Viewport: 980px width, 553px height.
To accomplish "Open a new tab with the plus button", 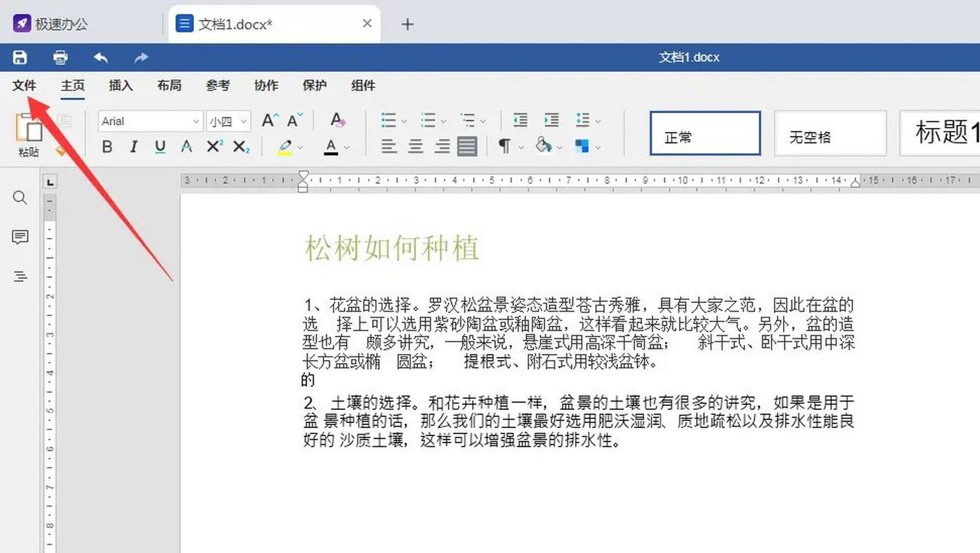I will click(408, 24).
